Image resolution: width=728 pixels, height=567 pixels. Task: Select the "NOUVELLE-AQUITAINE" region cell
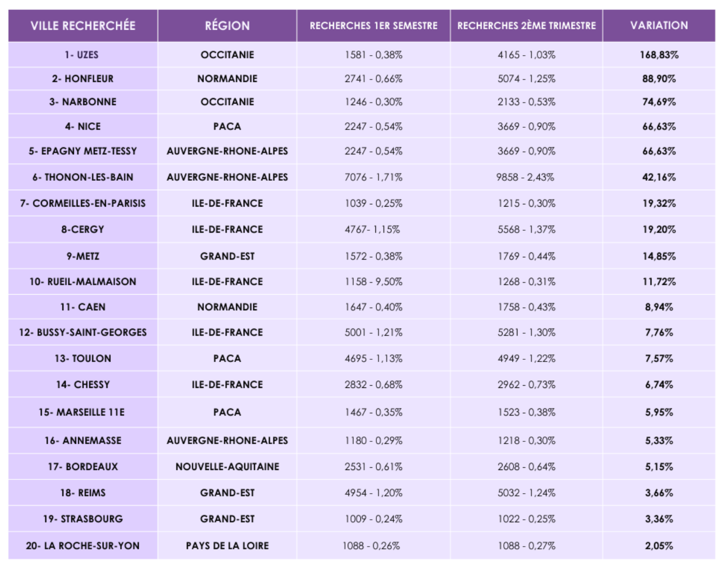(x=227, y=467)
